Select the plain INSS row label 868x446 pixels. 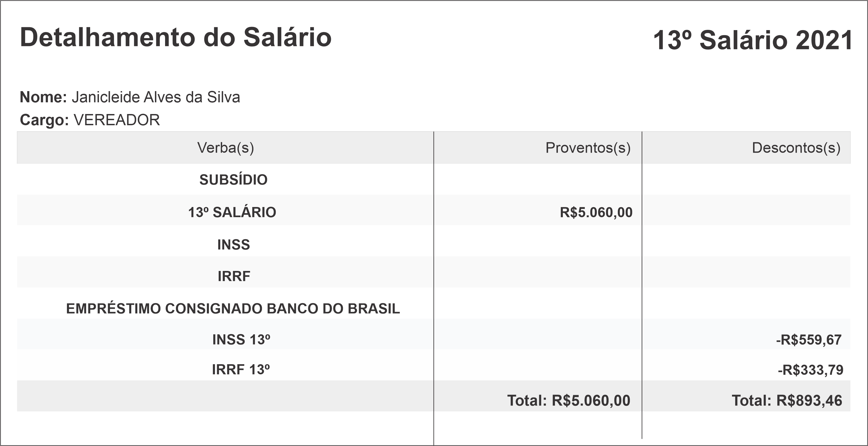(234, 245)
